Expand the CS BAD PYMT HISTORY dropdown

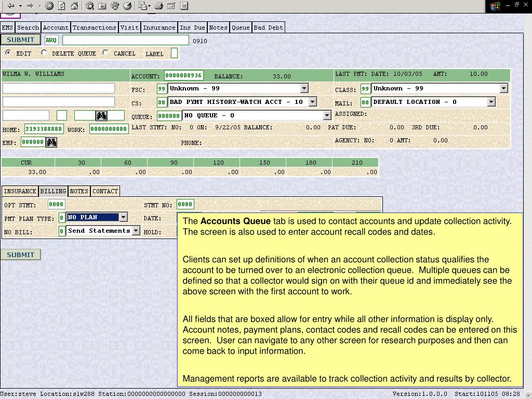pos(313,102)
